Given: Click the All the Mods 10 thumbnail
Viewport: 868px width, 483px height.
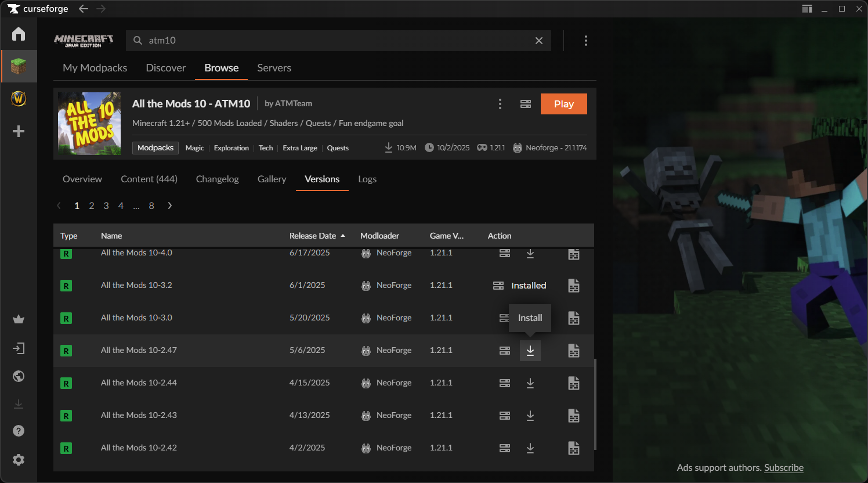Looking at the screenshot, I should coord(89,124).
